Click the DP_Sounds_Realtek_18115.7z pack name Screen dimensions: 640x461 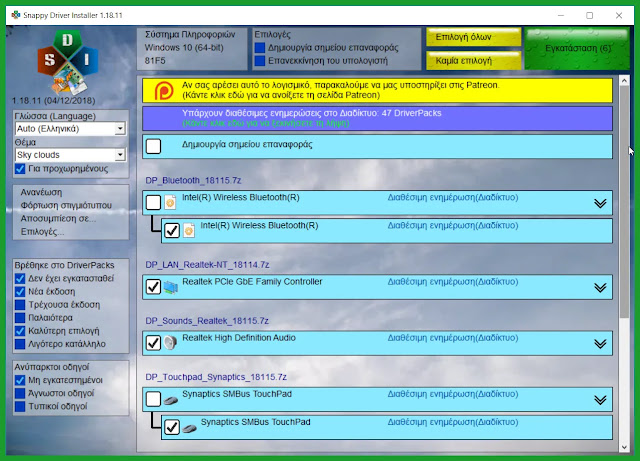(x=207, y=321)
